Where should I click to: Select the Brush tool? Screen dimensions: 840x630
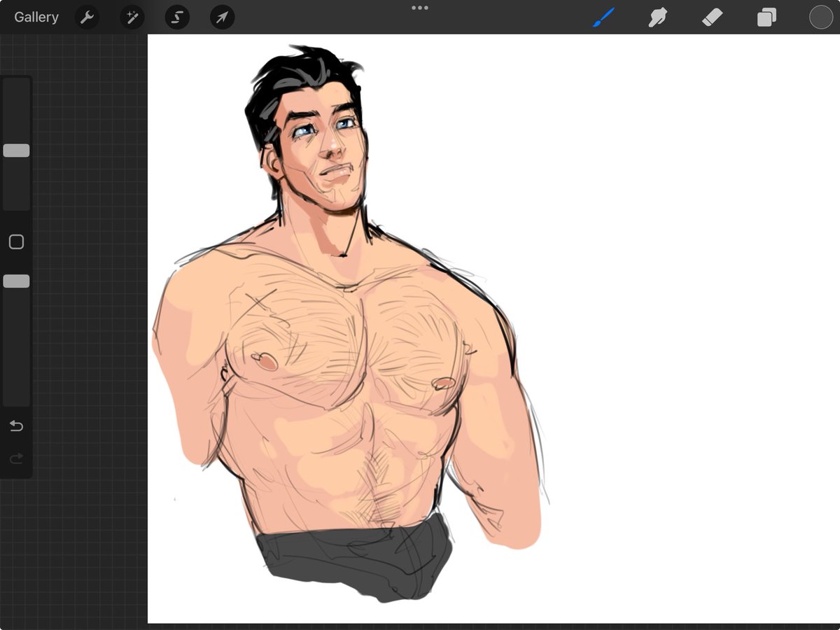coord(603,17)
